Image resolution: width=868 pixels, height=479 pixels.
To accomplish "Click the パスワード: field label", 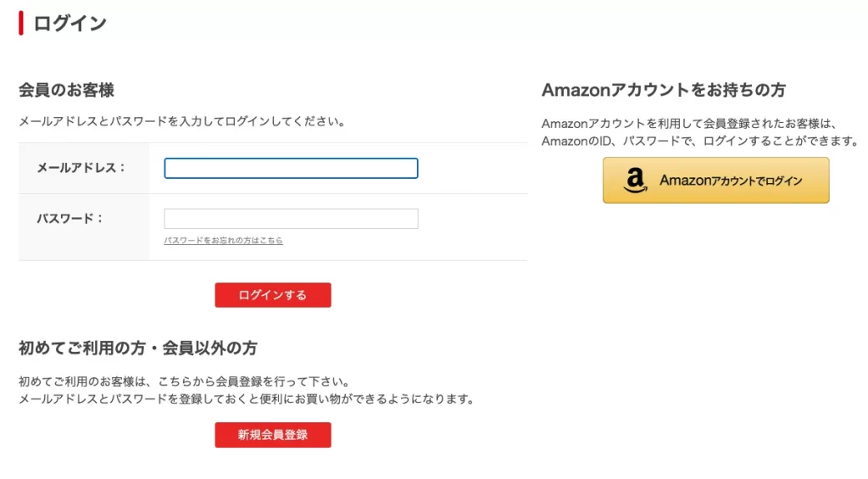I will tap(70, 218).
